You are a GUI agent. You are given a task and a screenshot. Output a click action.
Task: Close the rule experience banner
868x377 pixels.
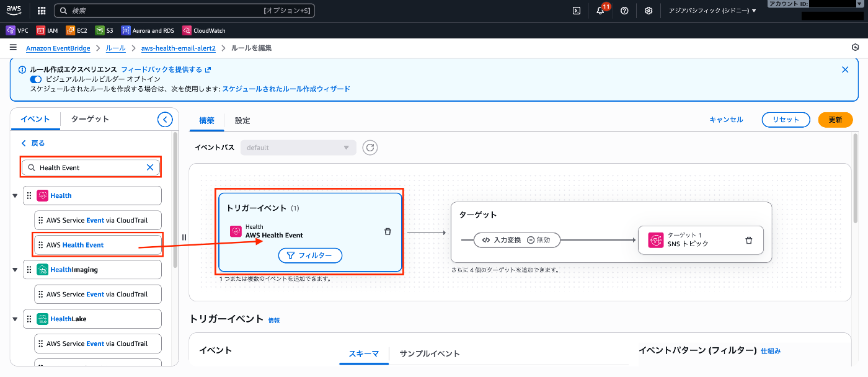click(845, 69)
